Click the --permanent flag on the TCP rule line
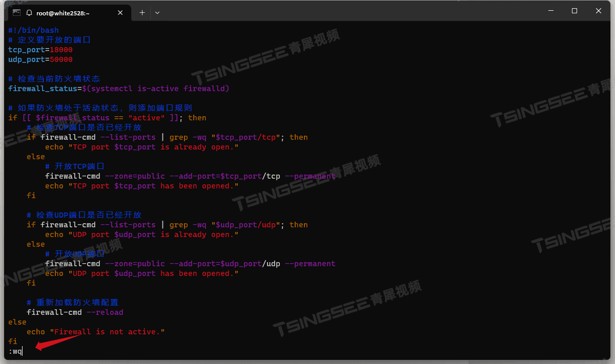Screen dimensions: 615x364 [x=312, y=176]
